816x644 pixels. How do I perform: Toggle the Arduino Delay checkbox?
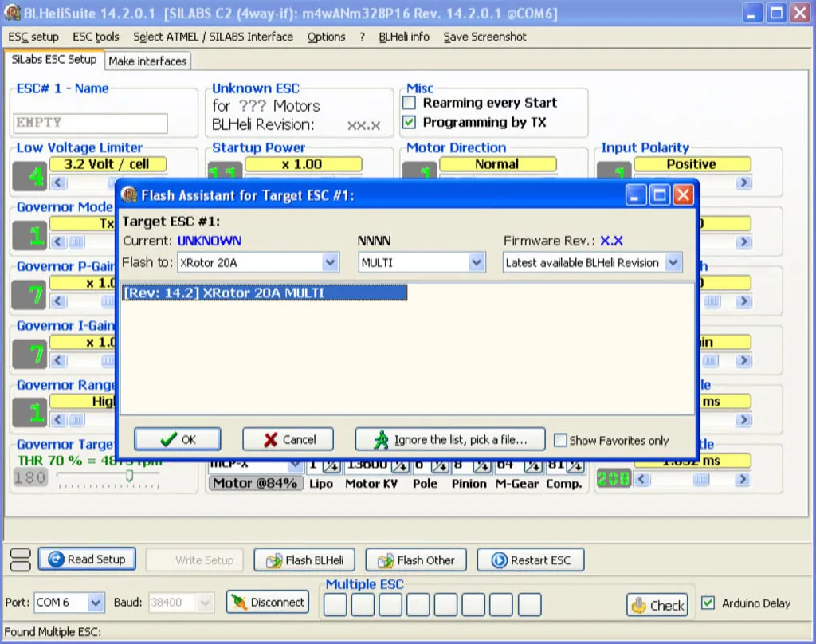(708, 603)
